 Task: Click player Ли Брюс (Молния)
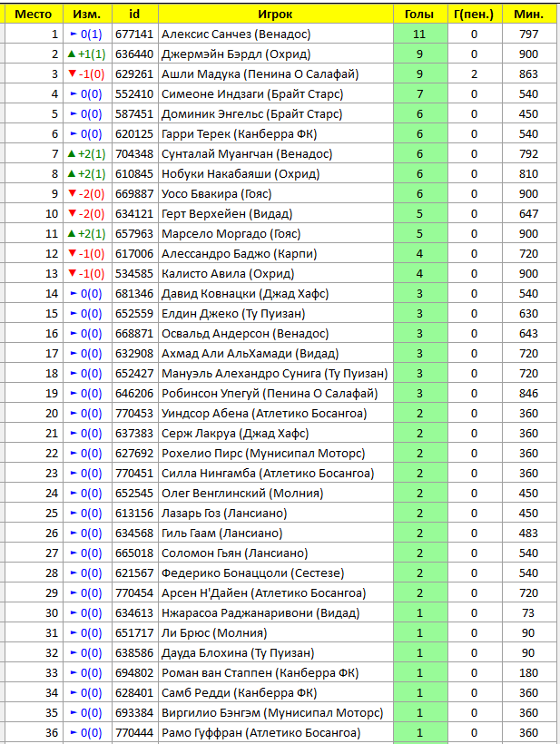[214, 632]
